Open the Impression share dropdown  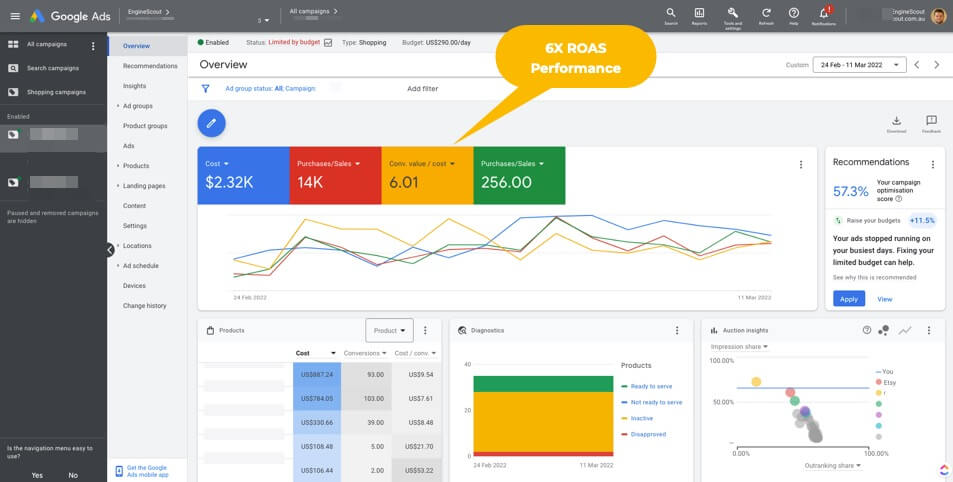(739, 347)
